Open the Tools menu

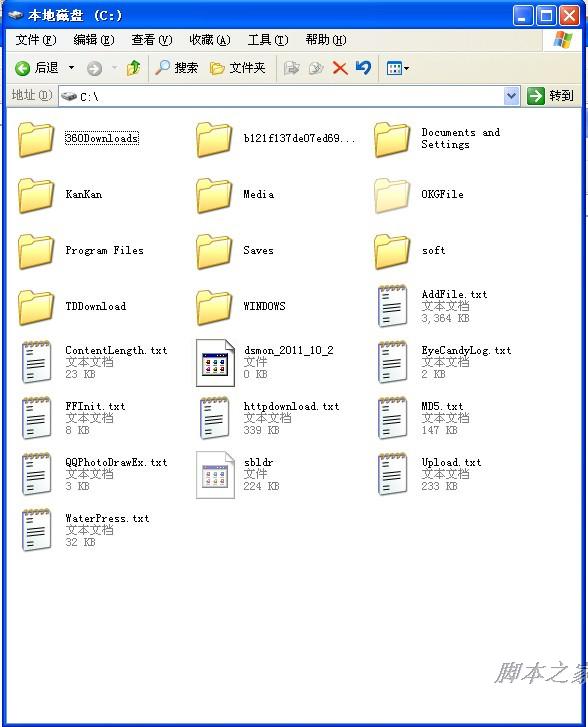pyautogui.click(x=268, y=40)
